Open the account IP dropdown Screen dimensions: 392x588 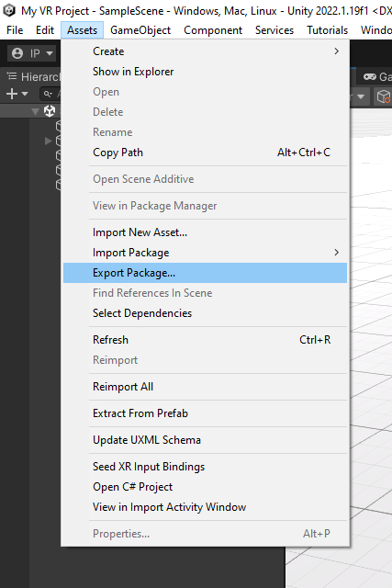[x=32, y=53]
